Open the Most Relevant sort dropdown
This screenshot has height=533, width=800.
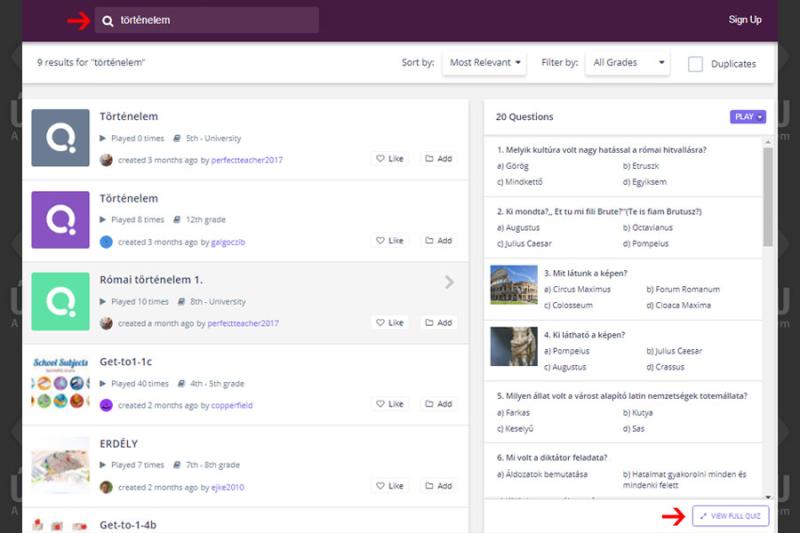click(486, 63)
